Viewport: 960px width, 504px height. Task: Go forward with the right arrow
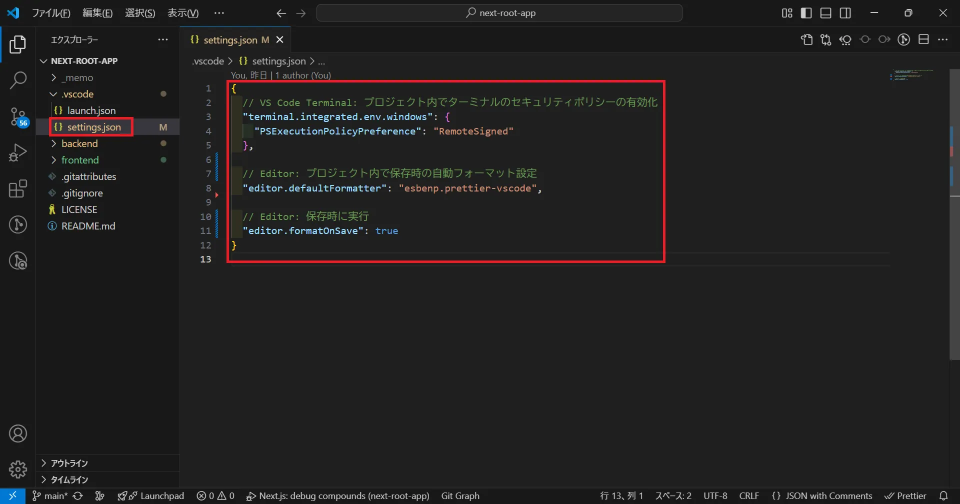[301, 13]
